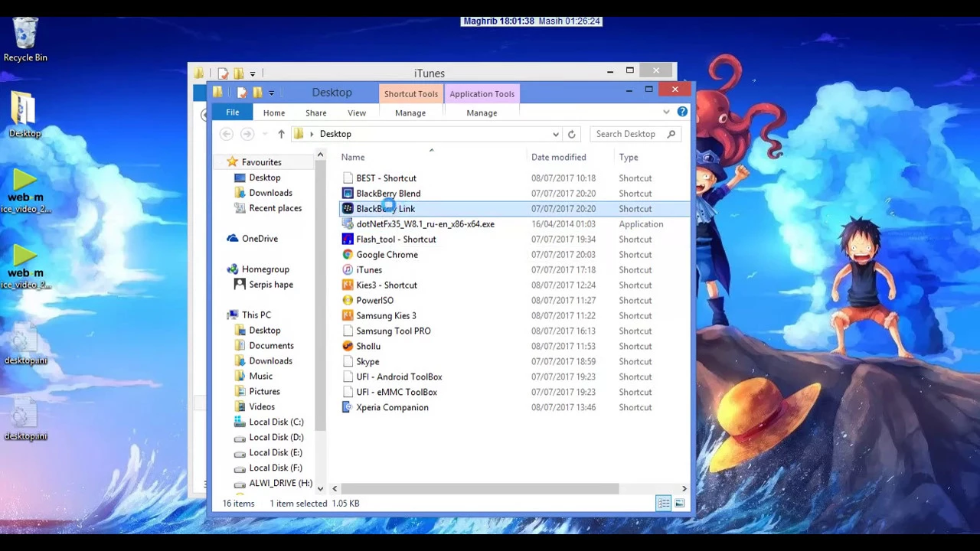Select the Google Chrome shortcut icon
This screenshot has height=551, width=980.
point(348,255)
